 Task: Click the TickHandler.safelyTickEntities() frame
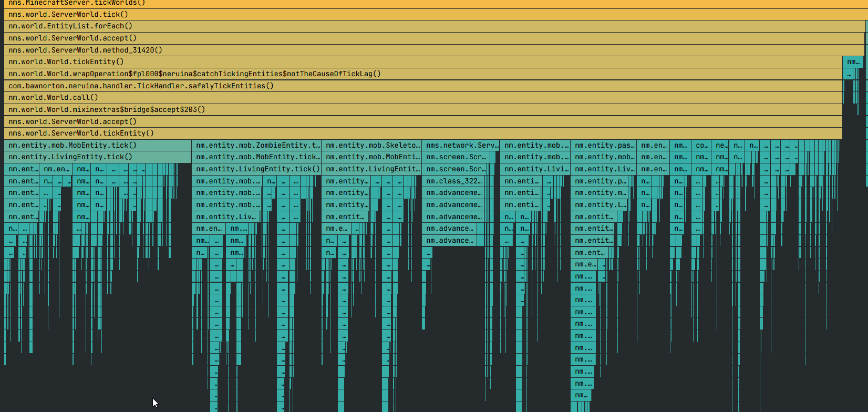pos(423,86)
